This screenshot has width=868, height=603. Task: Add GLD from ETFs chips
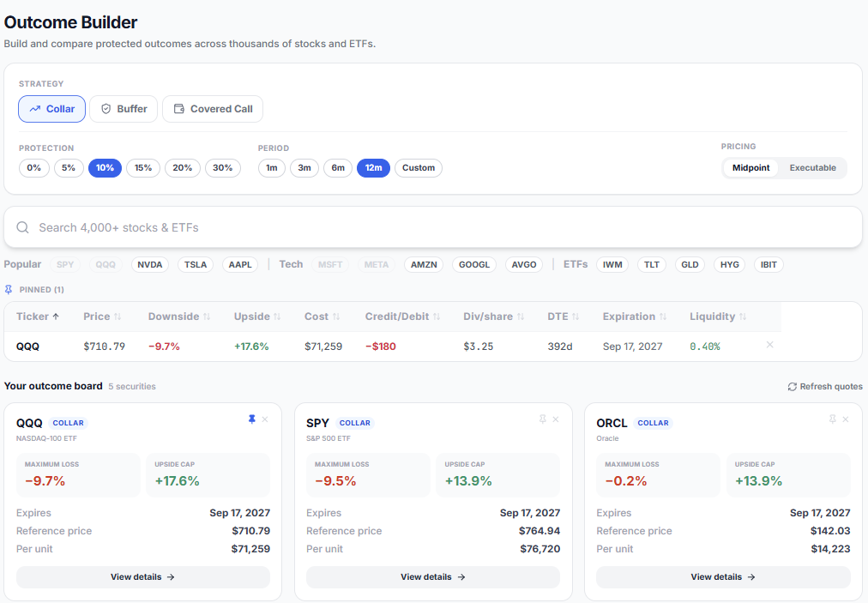[x=690, y=265]
